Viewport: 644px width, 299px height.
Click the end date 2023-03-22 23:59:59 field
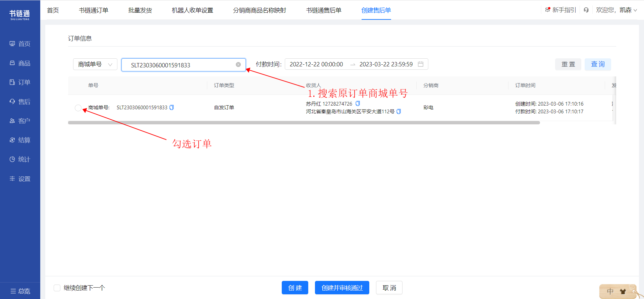pos(386,64)
